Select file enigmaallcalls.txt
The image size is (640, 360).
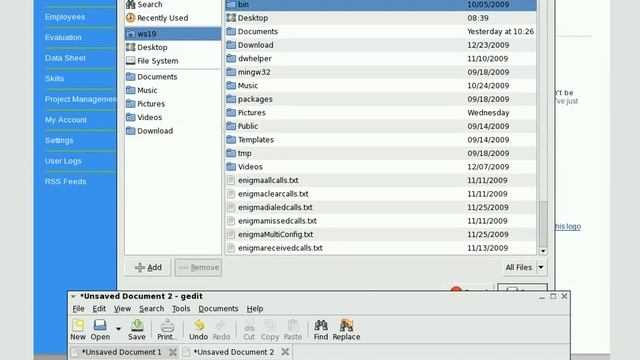[x=381, y=180]
